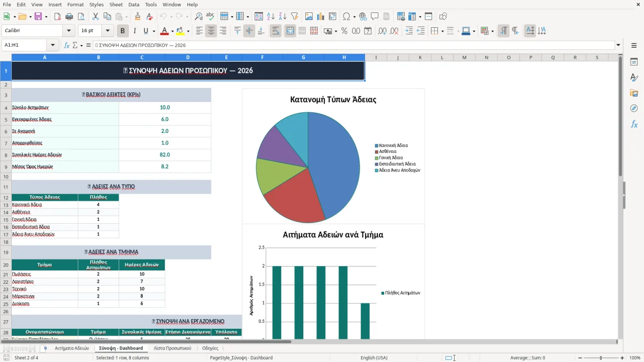Click the Cut scissors icon
Image resolution: width=644 pixels, height=362 pixels.
click(95, 17)
